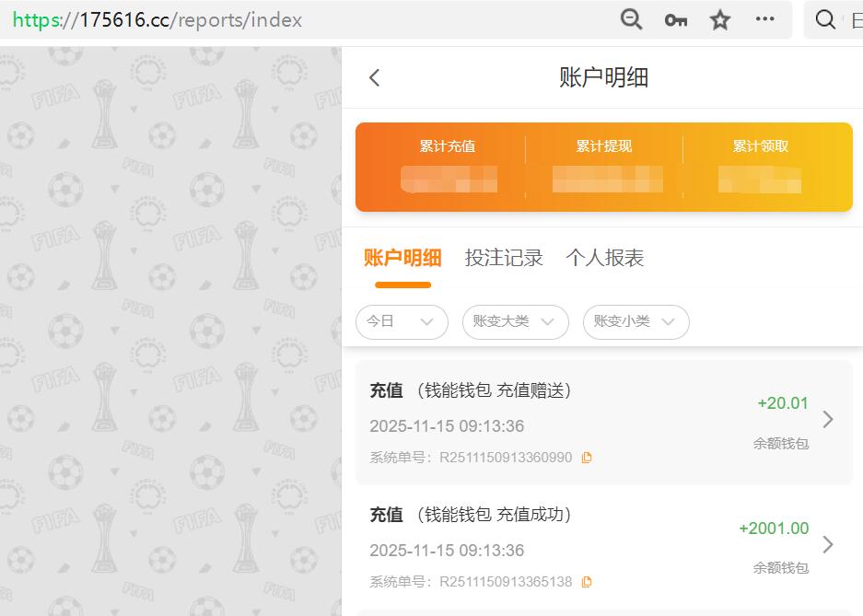The image size is (863, 616).
Task: Copy order number R2511150913365138 via copy icon
Action: click(587, 581)
